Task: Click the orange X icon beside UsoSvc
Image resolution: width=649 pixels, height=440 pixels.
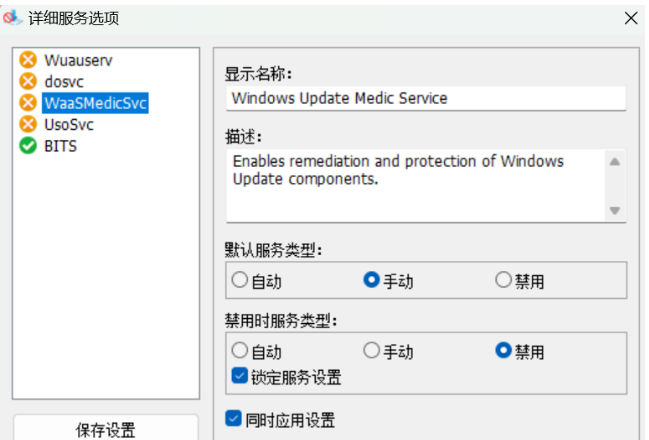Action: pos(28,124)
